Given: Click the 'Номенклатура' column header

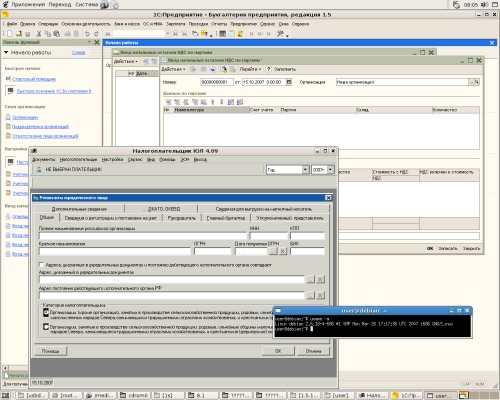Looking at the screenshot, I should pyautogui.click(x=211, y=110).
